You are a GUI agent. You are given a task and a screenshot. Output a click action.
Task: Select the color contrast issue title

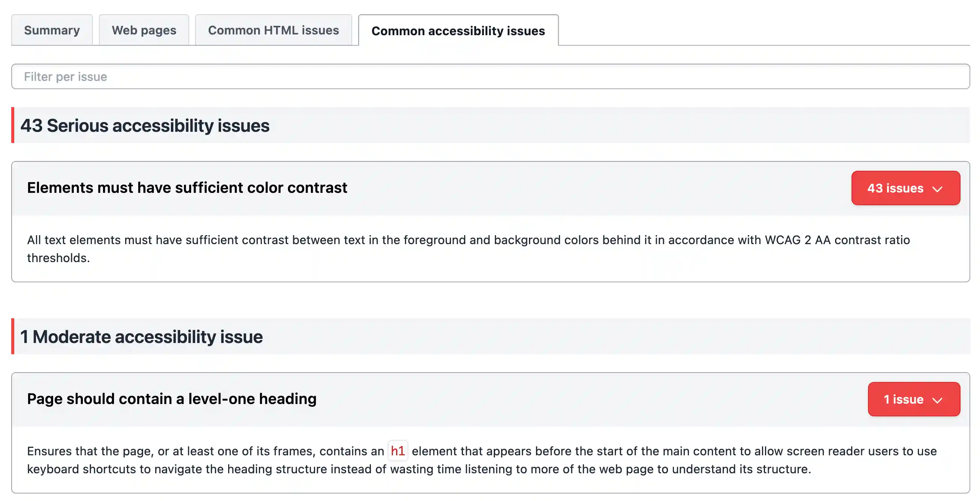click(187, 187)
